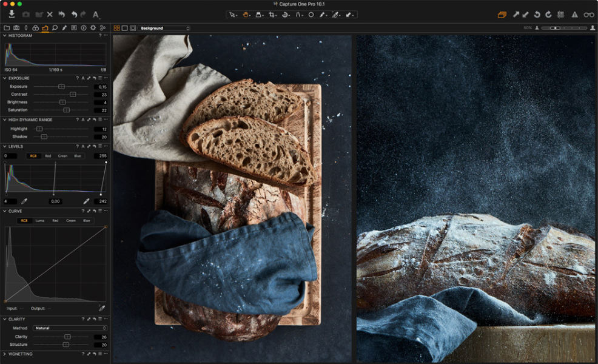Viewport: 598px width, 364px height.
Task: Rotate the image left with the toolbar icon
Action: tap(537, 15)
